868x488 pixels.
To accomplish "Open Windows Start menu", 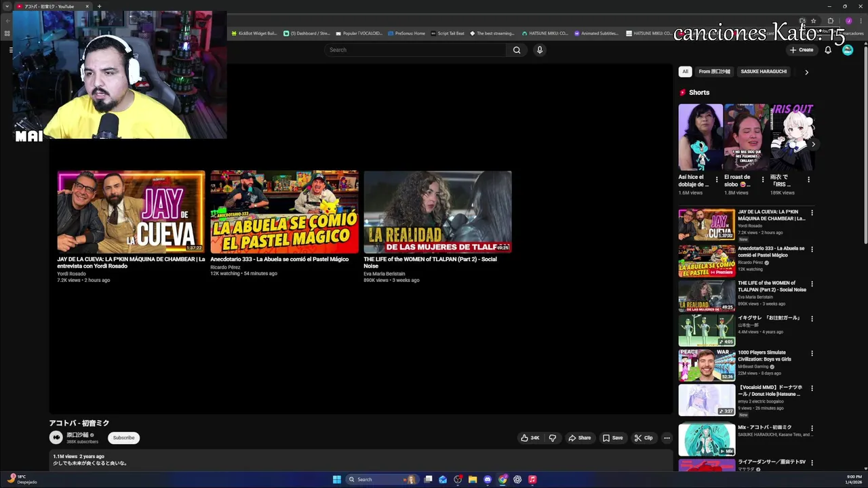I will (x=336, y=479).
